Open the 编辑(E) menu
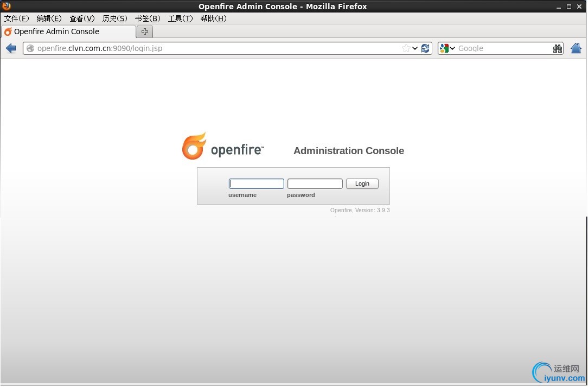Viewport: 588px width, 387px height. tap(49, 18)
